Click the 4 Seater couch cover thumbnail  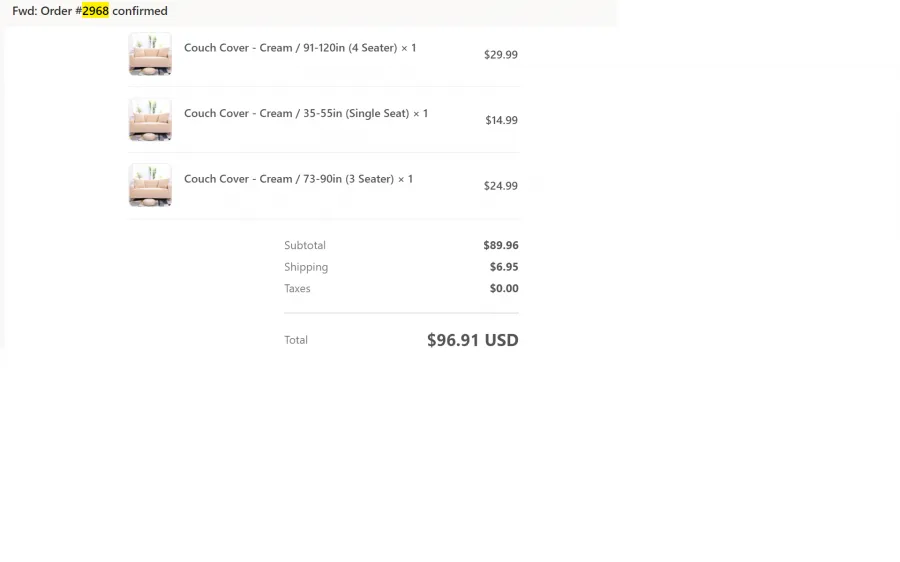click(x=150, y=54)
